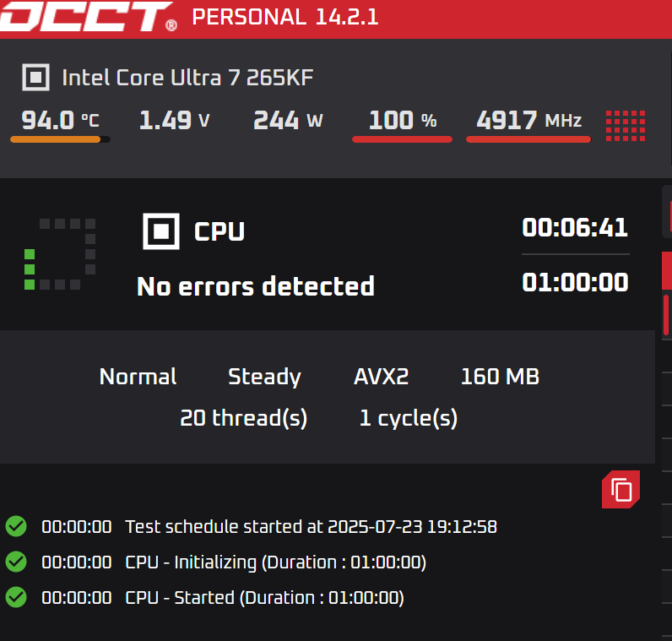The height and width of the screenshot is (641, 672).
Task: Copy the log with the red copy button
Action: coord(621,489)
